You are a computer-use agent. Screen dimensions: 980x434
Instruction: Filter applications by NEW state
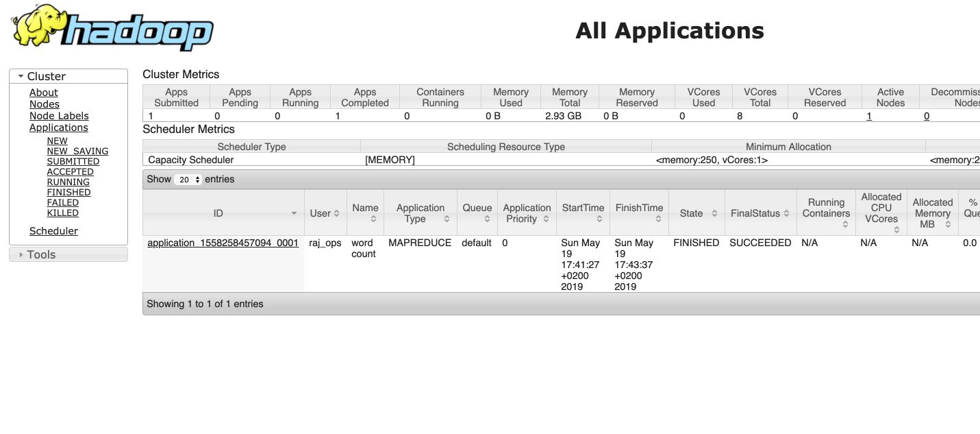pyautogui.click(x=58, y=141)
